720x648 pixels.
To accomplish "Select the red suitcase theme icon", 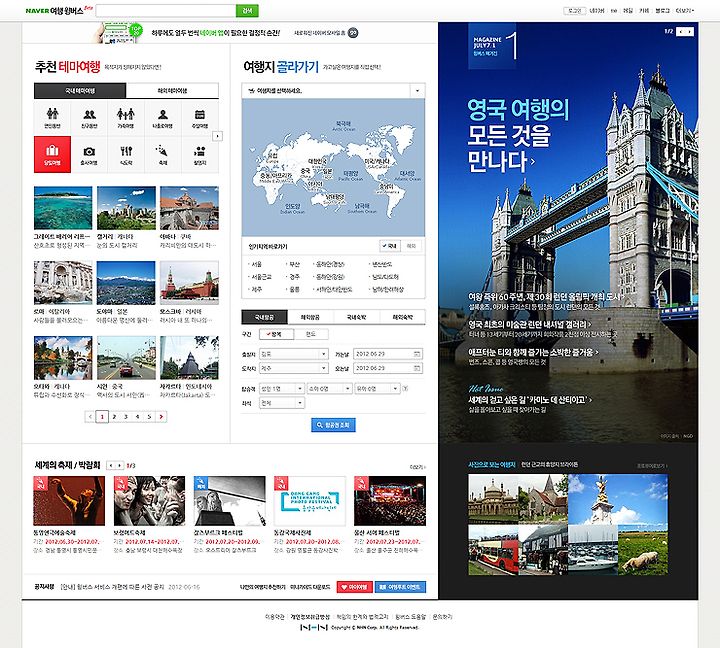I will (52, 154).
